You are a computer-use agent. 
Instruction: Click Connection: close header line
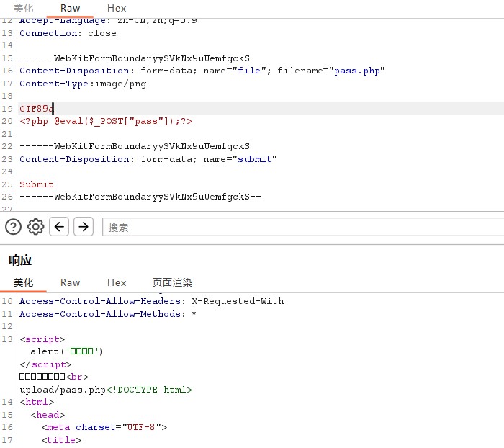point(68,33)
